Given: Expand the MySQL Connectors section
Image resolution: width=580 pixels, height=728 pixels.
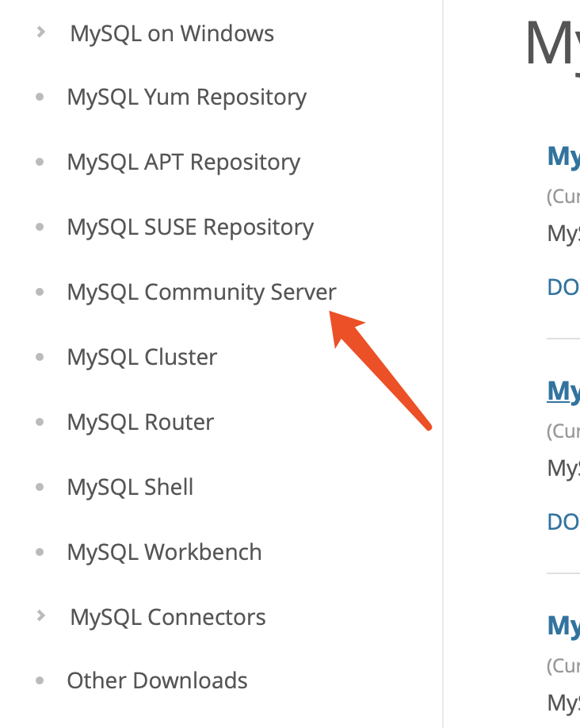Looking at the screenshot, I should [x=167, y=616].
